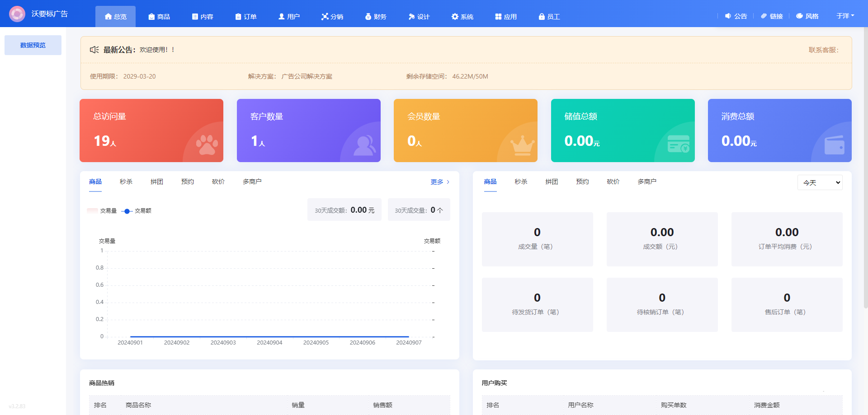Image resolution: width=868 pixels, height=415 pixels.
Task: Click the crown icon on 会员数量 card
Action: [523, 145]
